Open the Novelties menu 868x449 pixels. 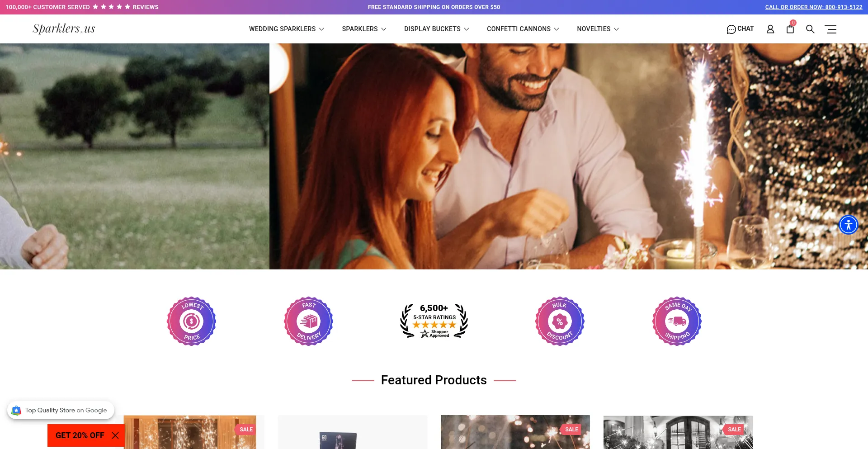point(598,29)
